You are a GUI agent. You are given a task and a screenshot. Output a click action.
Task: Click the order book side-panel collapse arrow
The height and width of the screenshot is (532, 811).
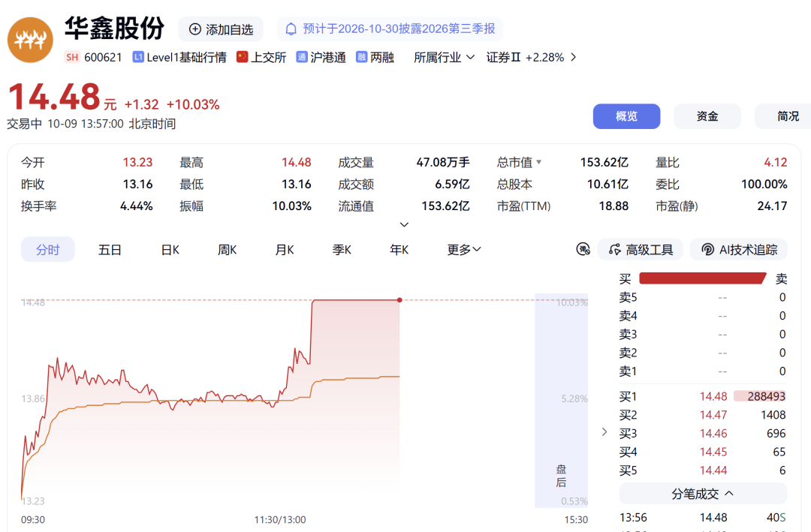tap(604, 431)
